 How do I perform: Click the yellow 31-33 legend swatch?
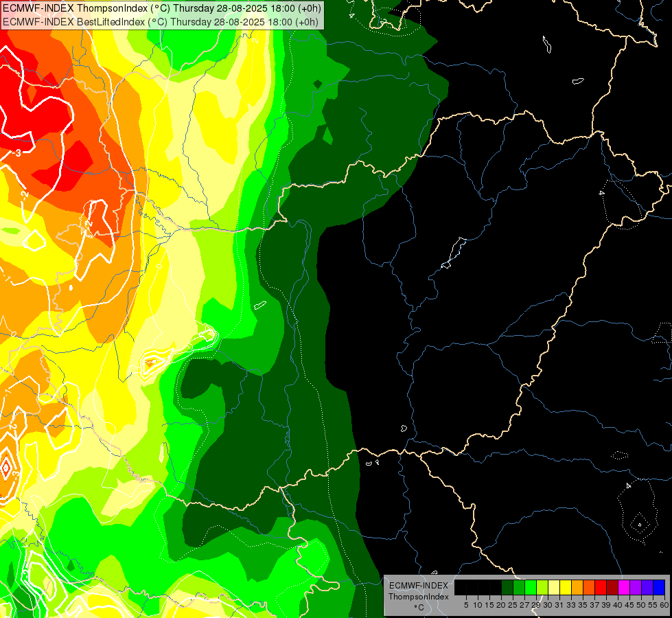[566, 587]
